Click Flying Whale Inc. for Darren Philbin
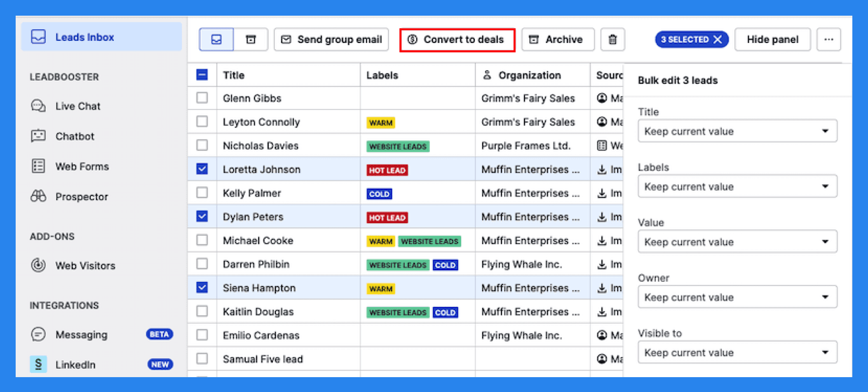Image resolution: width=868 pixels, height=392 pixels. (521, 264)
